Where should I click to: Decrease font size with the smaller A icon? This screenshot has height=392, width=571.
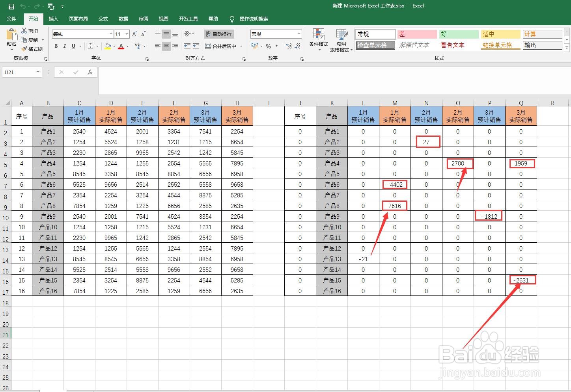pos(143,34)
